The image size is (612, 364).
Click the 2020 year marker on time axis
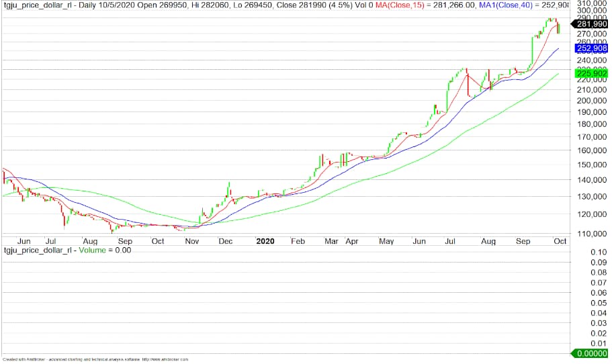tap(265, 241)
